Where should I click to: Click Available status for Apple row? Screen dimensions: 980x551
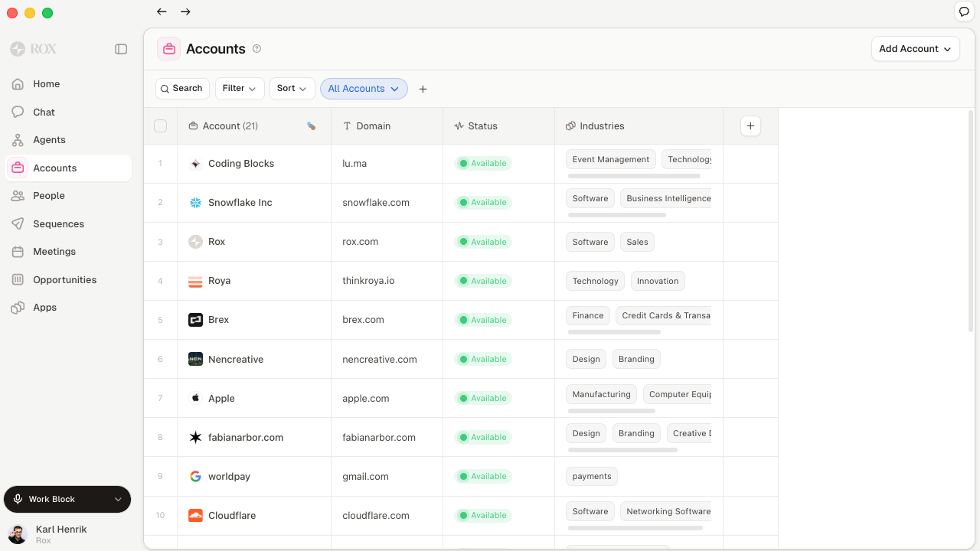[482, 398]
